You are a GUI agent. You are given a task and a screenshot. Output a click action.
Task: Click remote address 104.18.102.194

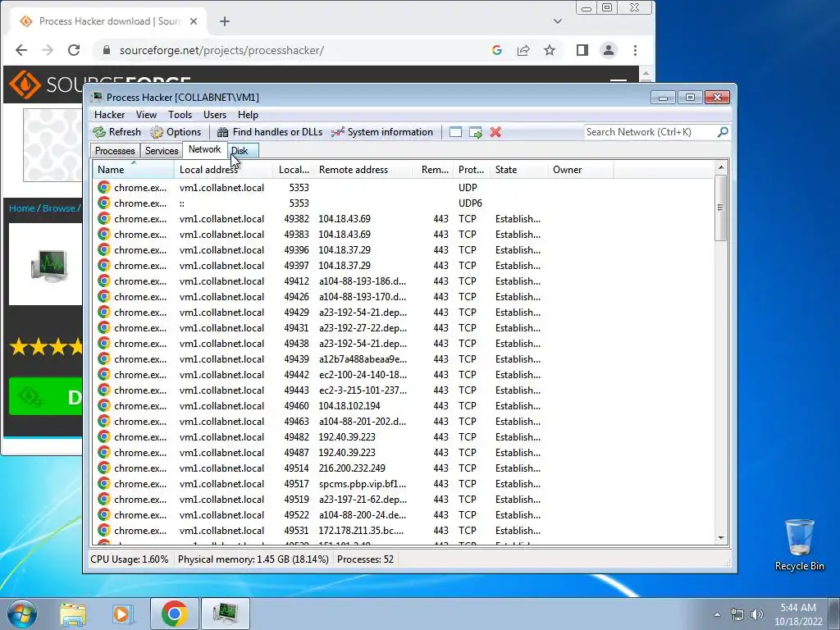[x=349, y=405]
